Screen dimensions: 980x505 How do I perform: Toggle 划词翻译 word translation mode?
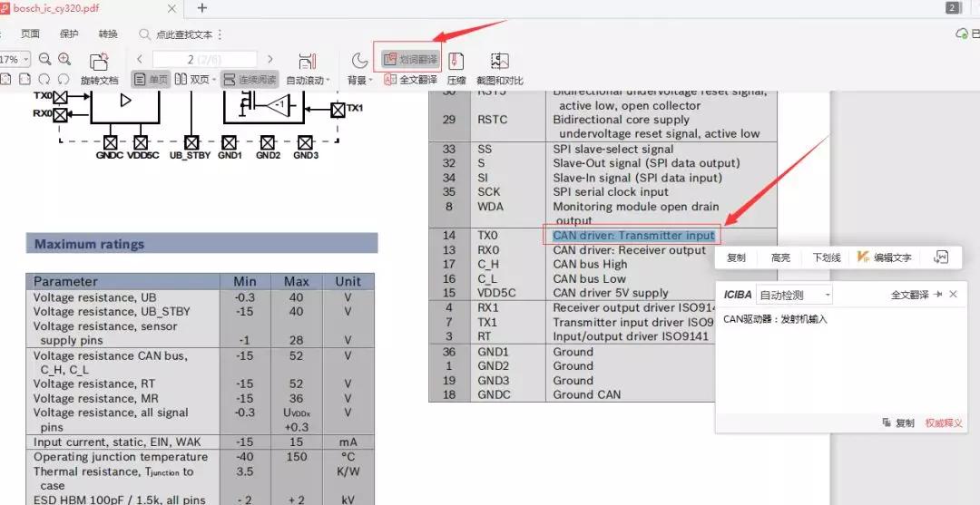(410, 60)
